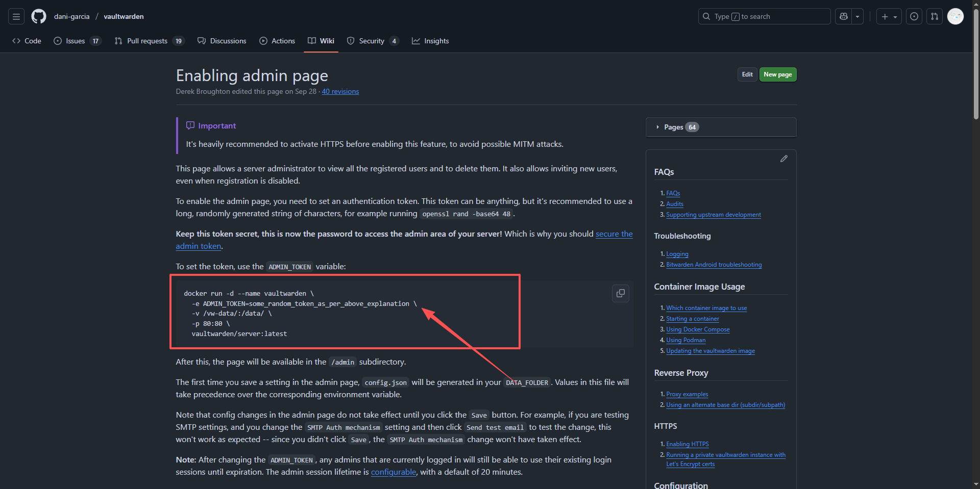This screenshot has height=489, width=980.
Task: Open Copilot chat icon in header
Action: pos(844,16)
